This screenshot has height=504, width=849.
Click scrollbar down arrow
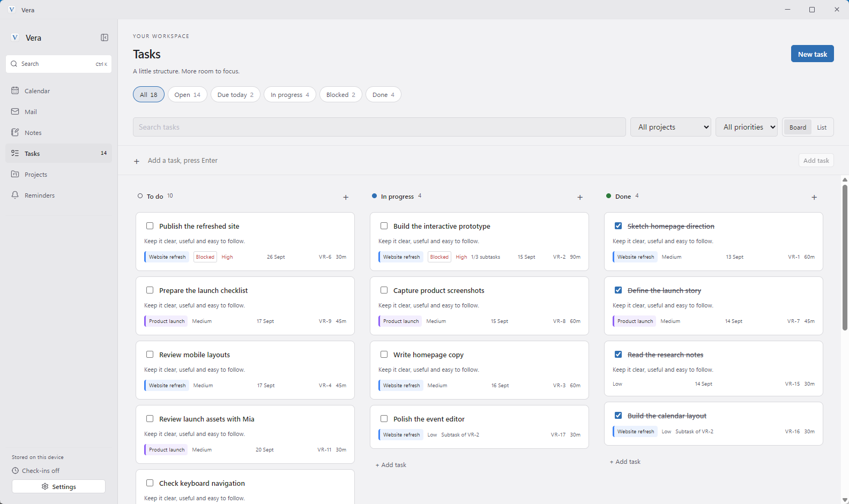pyautogui.click(x=845, y=500)
